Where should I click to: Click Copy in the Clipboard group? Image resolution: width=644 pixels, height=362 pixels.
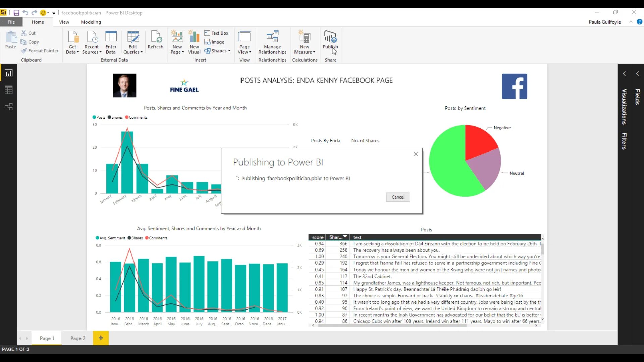[x=30, y=42]
